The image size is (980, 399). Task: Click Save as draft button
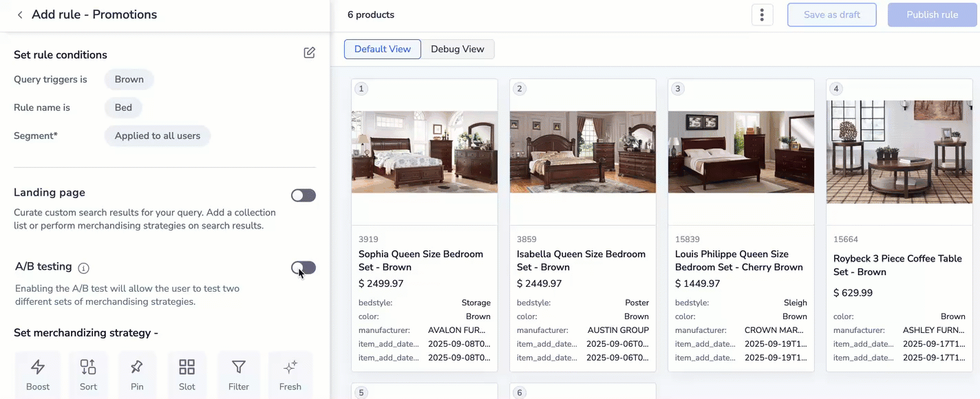(x=832, y=14)
